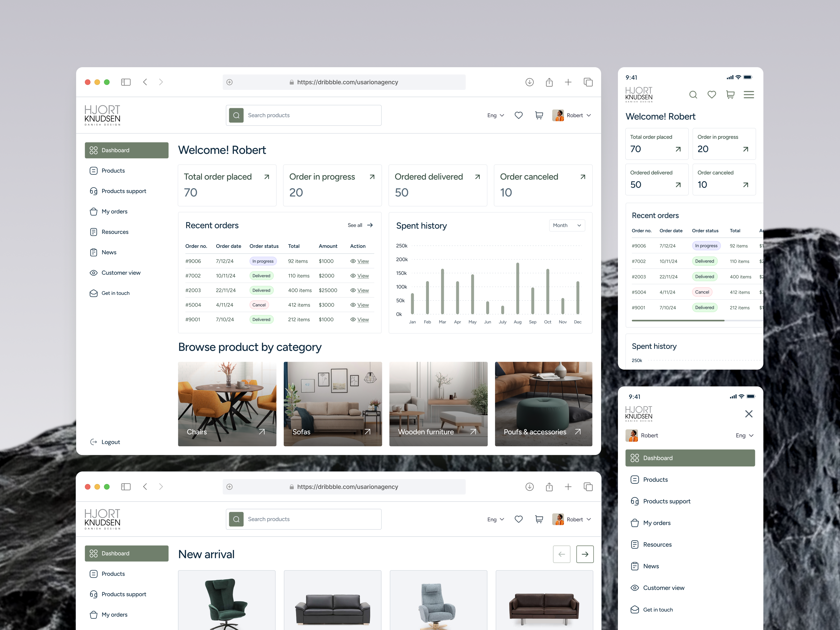Click the Get in touch envelope icon
Screen dimensions: 840x630
(x=94, y=293)
